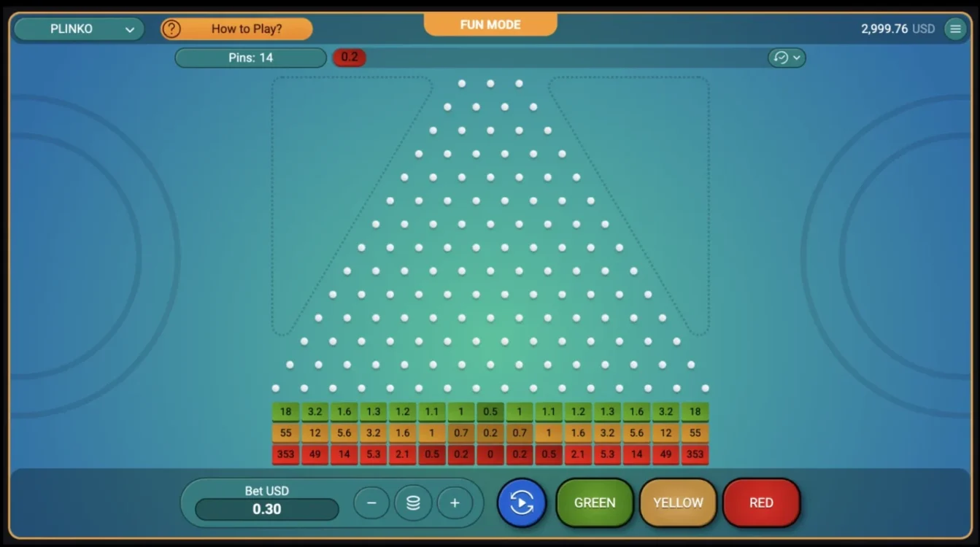Click the question mark help icon
Viewport: 980px width, 547px height.
point(171,29)
